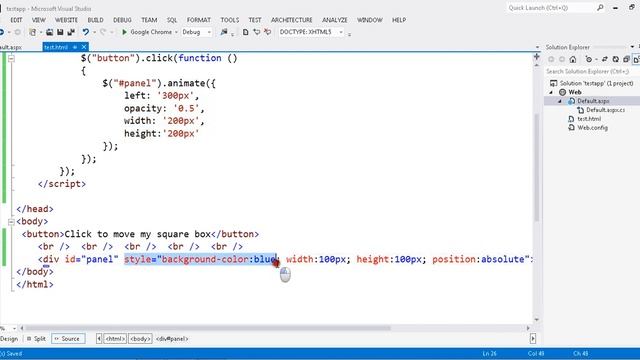This screenshot has height=360, width=640.
Task: Click Sync with Active Document icon
Action: coord(605,60)
